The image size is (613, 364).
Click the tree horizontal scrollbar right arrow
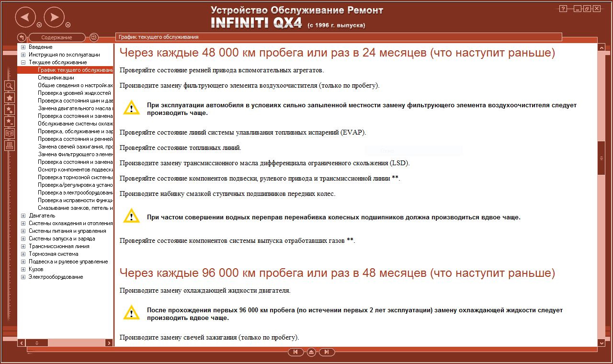(x=109, y=343)
